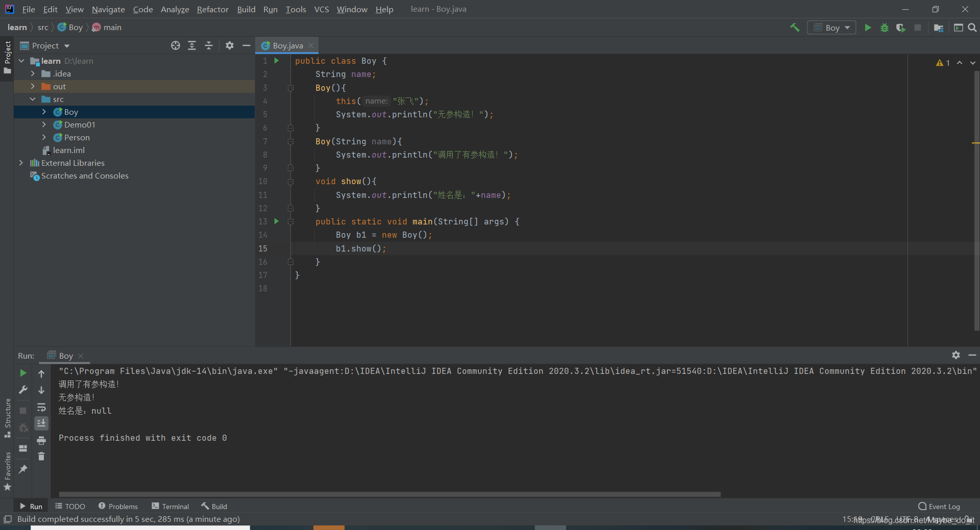Start debugging with the bug icon

(885, 28)
